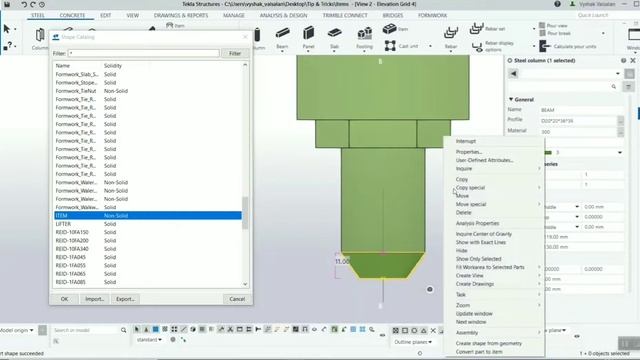Select Create shape from geometry menu entry

pyautogui.click(x=489, y=343)
